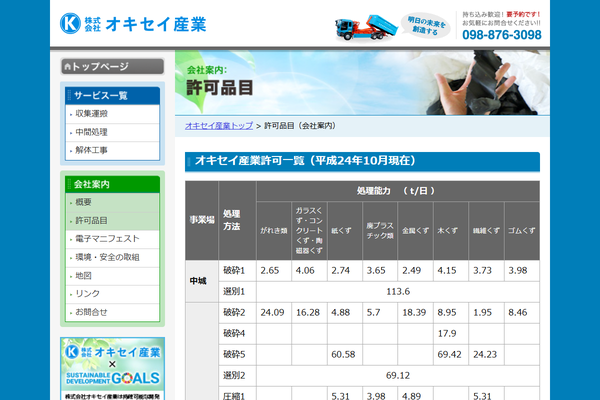Open 中間処理 service page
This screenshot has width=600, height=400.
(x=112, y=132)
